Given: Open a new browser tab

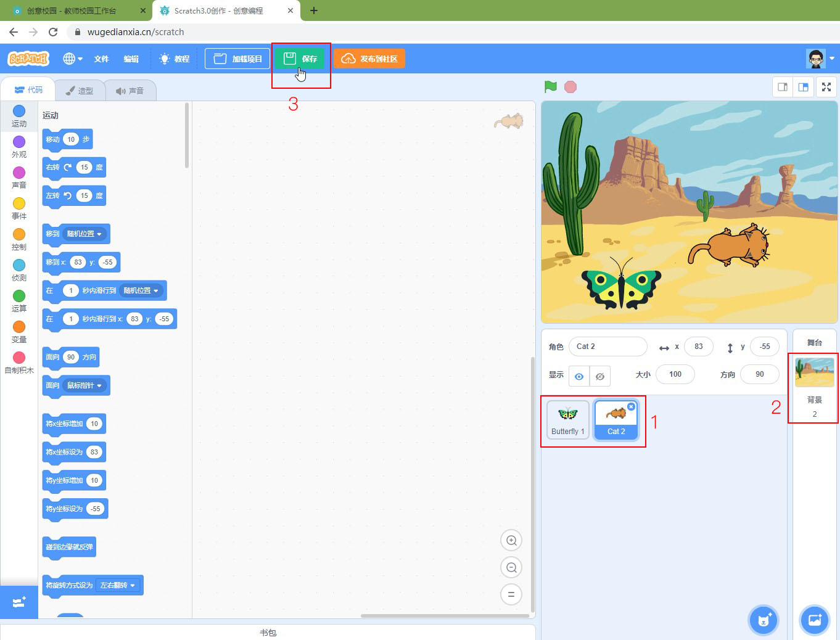Looking at the screenshot, I should pos(314,10).
